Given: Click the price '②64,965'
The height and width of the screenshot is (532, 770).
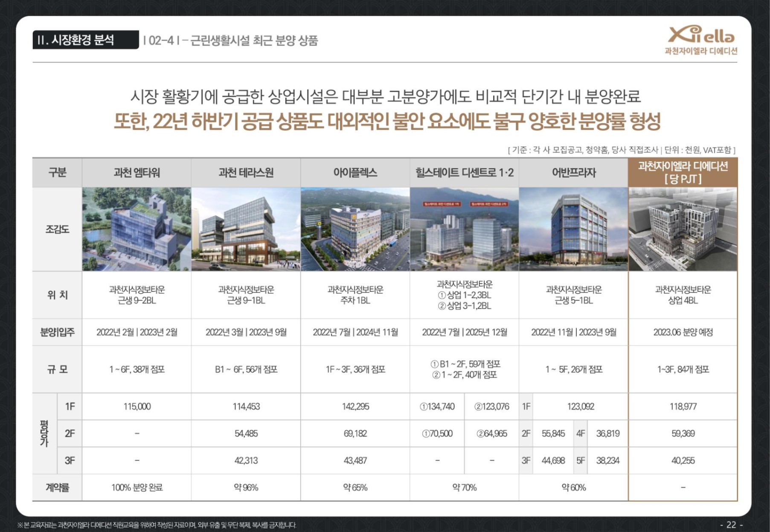Looking at the screenshot, I should pyautogui.click(x=492, y=433).
